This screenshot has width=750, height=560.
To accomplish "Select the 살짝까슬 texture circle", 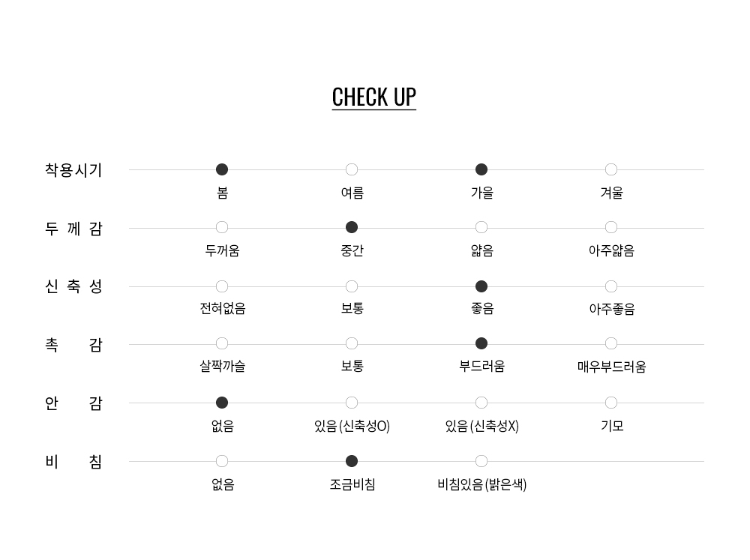I will click(222, 343).
